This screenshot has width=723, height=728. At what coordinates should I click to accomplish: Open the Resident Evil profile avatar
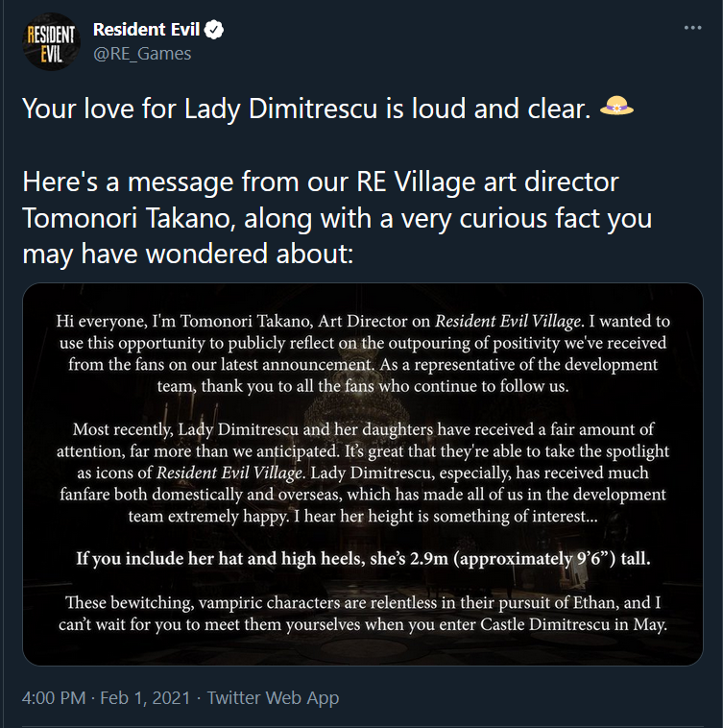49,41
